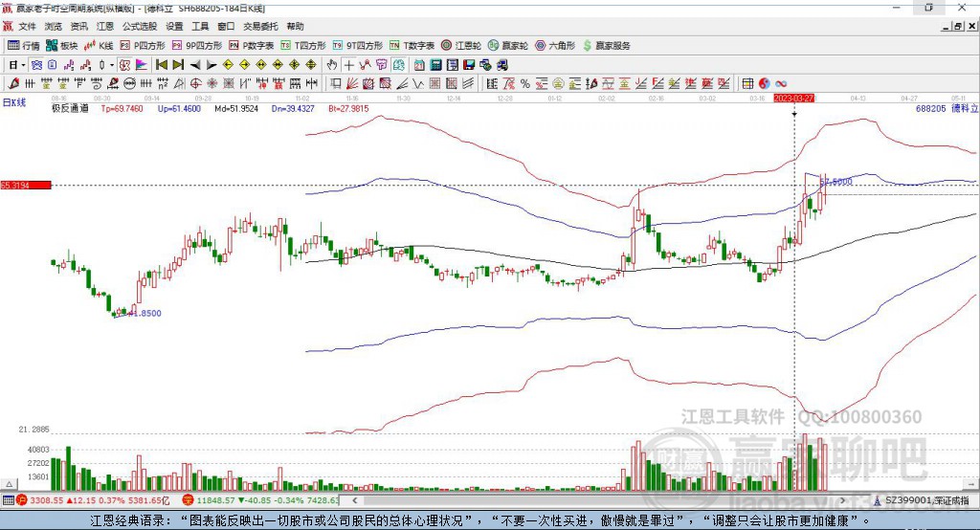980x530 pixels.
Task: Open the 9P四方形 tool
Action: point(197,46)
